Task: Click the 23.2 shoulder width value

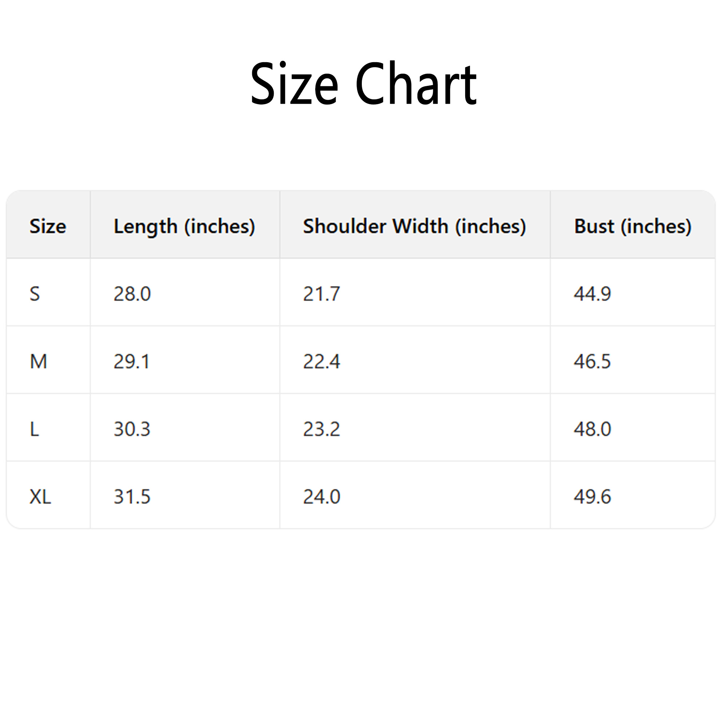Action: 321,429
